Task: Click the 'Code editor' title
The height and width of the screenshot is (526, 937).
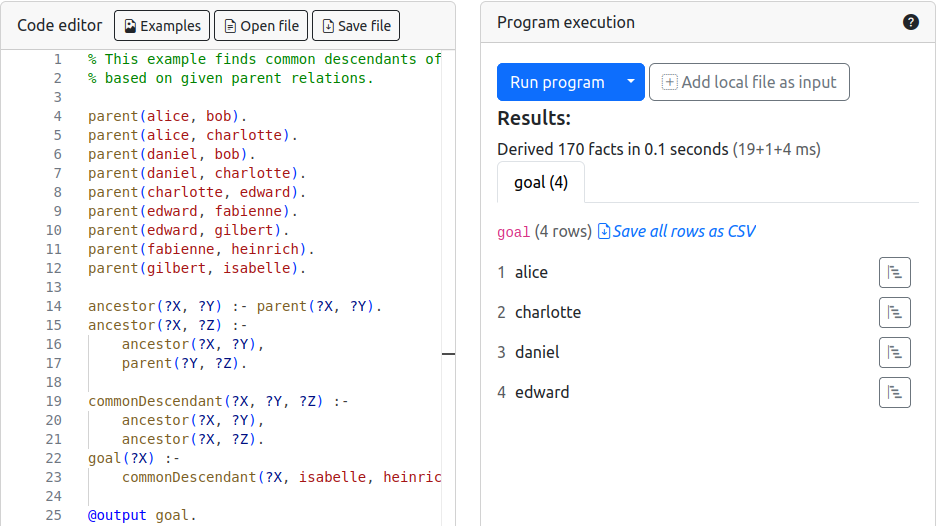Action: click(60, 25)
